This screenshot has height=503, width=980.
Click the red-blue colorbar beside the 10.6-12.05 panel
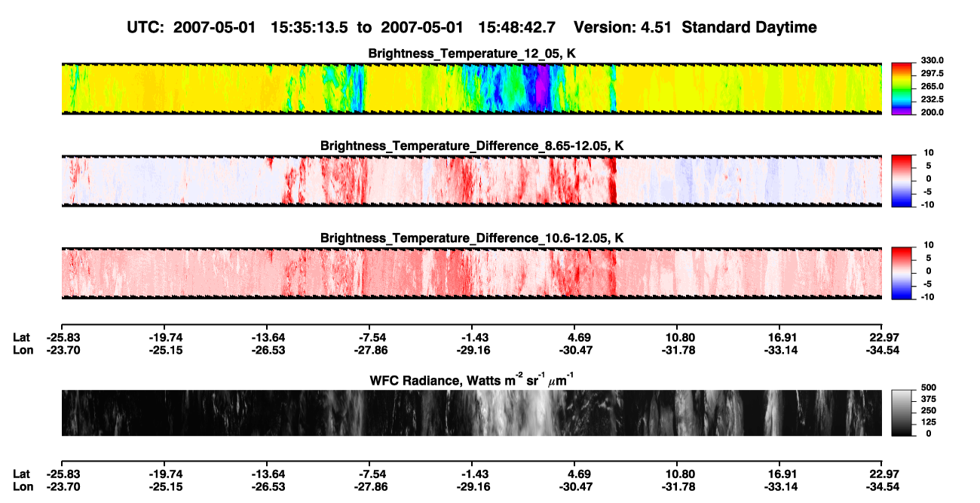(902, 273)
